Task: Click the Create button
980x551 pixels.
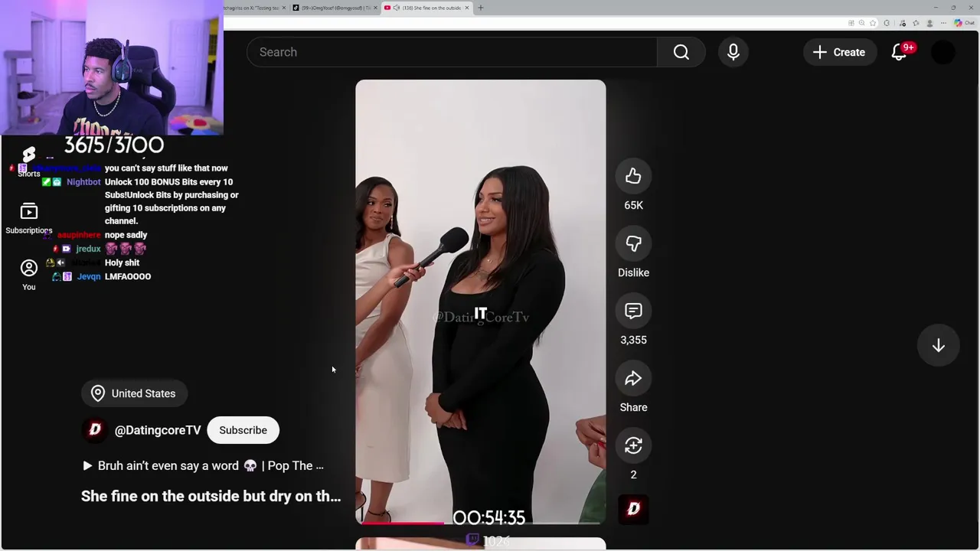Action: tap(839, 52)
